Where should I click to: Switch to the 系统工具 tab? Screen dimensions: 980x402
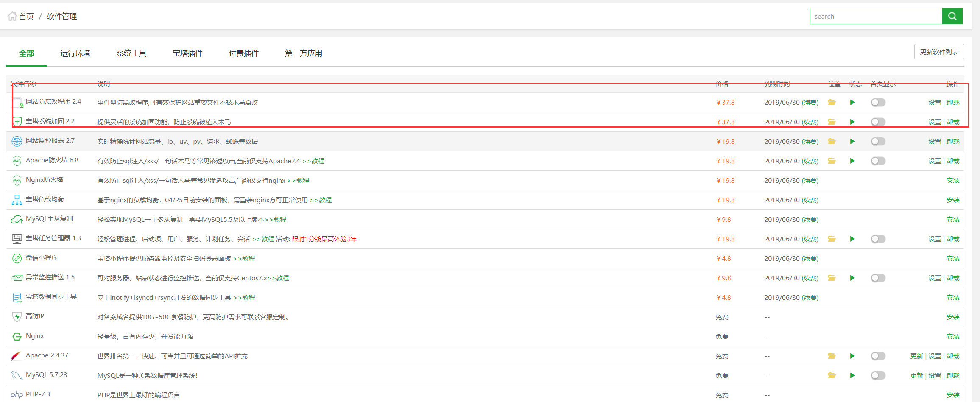(131, 53)
